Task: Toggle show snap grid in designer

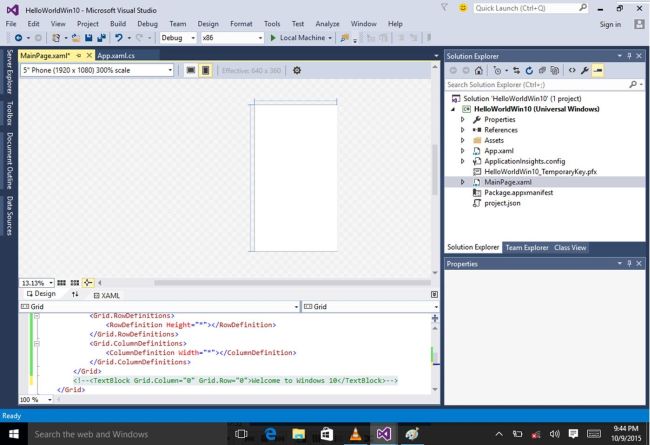Action: tap(61, 283)
